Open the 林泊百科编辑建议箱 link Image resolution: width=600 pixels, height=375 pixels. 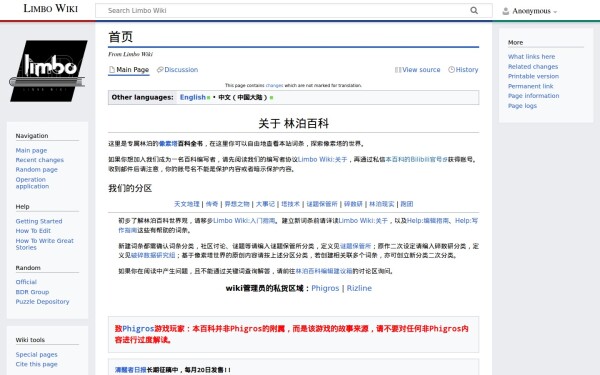pyautogui.click(x=324, y=271)
